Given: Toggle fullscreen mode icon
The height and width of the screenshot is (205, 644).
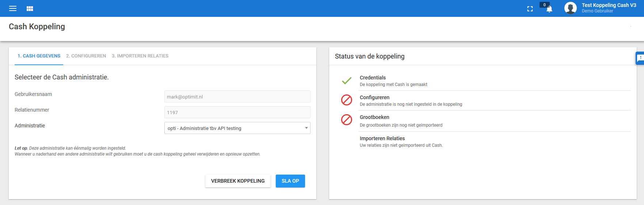Looking at the screenshot, I should pos(530,9).
